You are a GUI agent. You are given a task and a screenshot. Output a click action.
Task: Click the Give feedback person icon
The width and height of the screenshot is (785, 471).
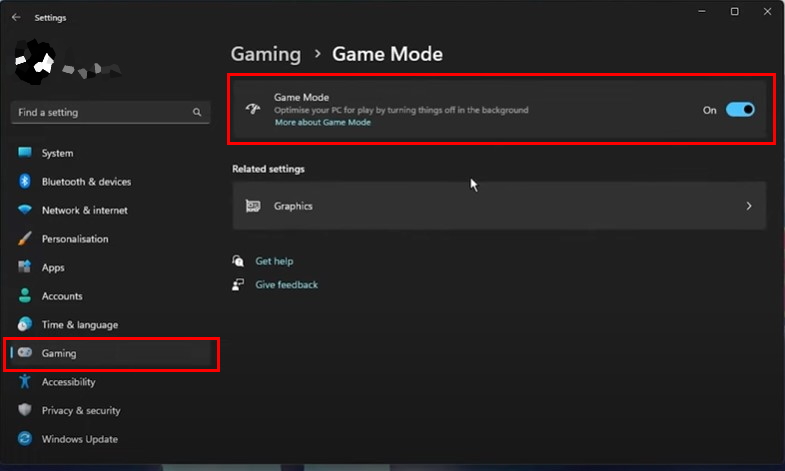pos(238,284)
